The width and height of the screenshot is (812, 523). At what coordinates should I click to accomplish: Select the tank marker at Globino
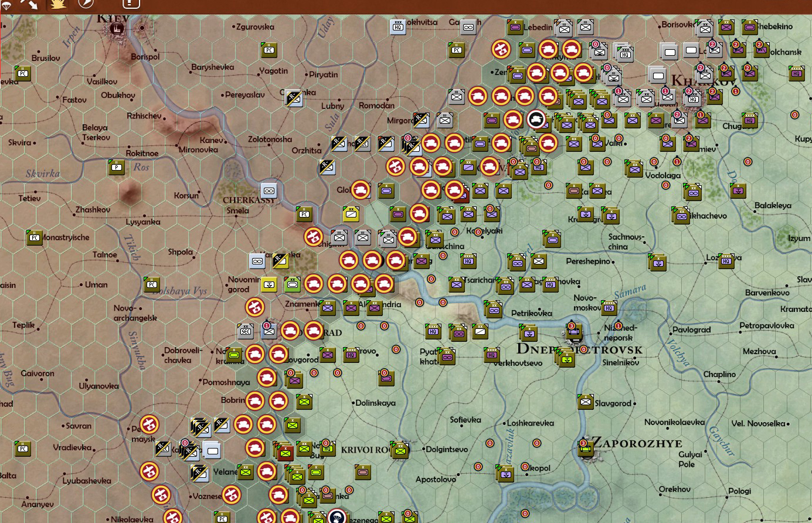coord(361,190)
